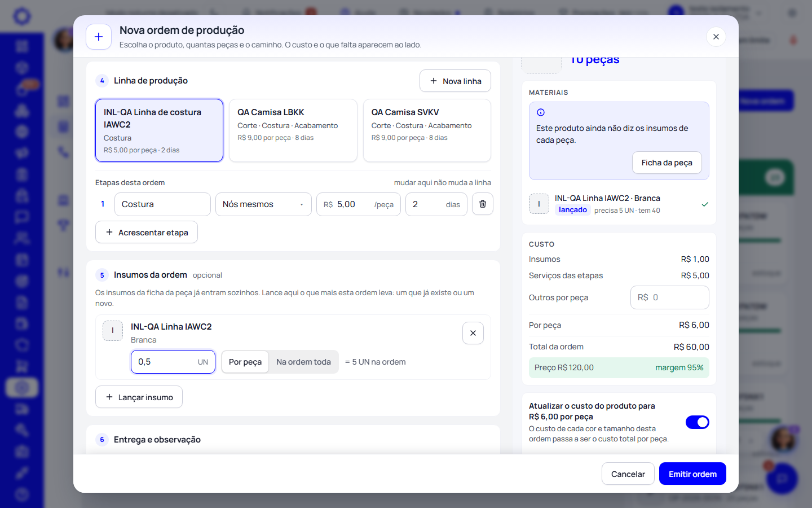Close the Nova ordem de produção dialog
The image size is (812, 508).
pos(716,37)
